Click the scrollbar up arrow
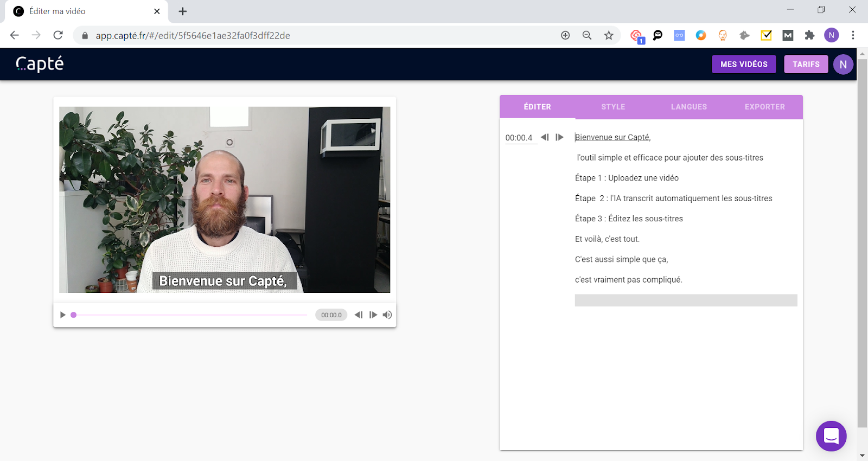 point(862,53)
